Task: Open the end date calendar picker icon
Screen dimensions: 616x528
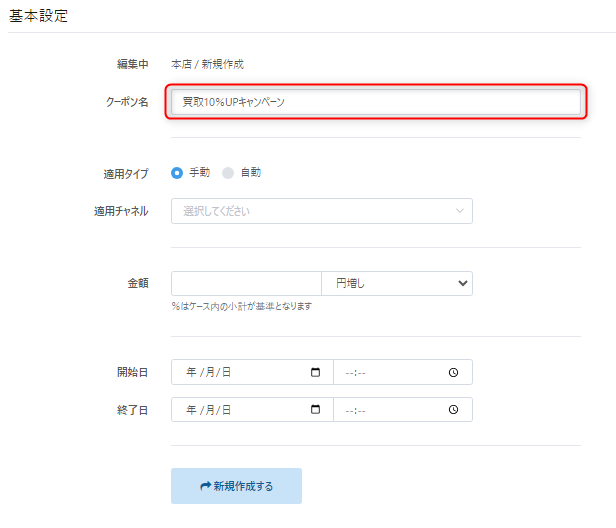Action: [x=316, y=410]
